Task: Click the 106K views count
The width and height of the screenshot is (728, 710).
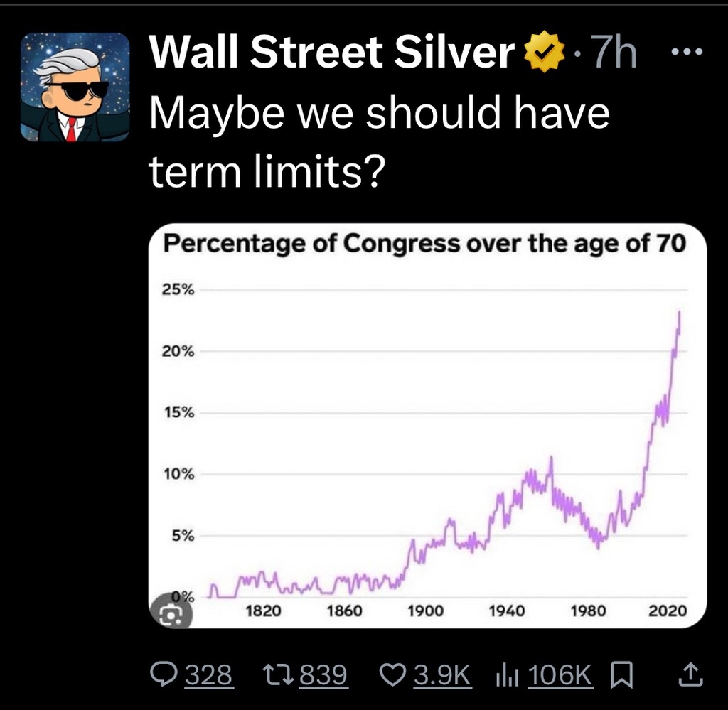Action: pos(561,675)
